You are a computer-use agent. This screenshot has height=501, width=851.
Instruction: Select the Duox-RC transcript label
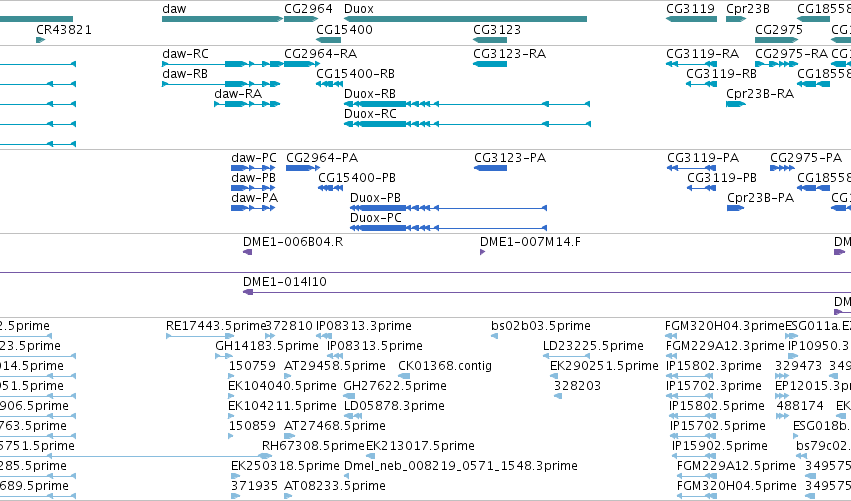[x=370, y=114]
